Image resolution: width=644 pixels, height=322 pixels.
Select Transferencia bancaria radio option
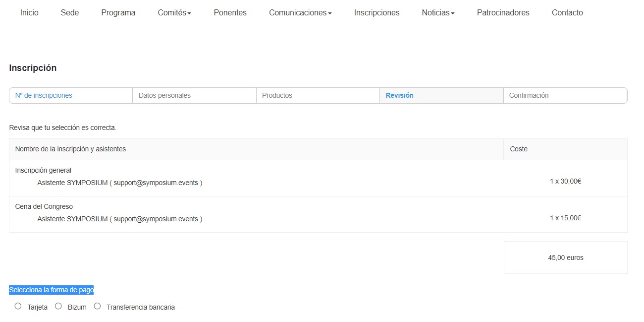point(97,306)
